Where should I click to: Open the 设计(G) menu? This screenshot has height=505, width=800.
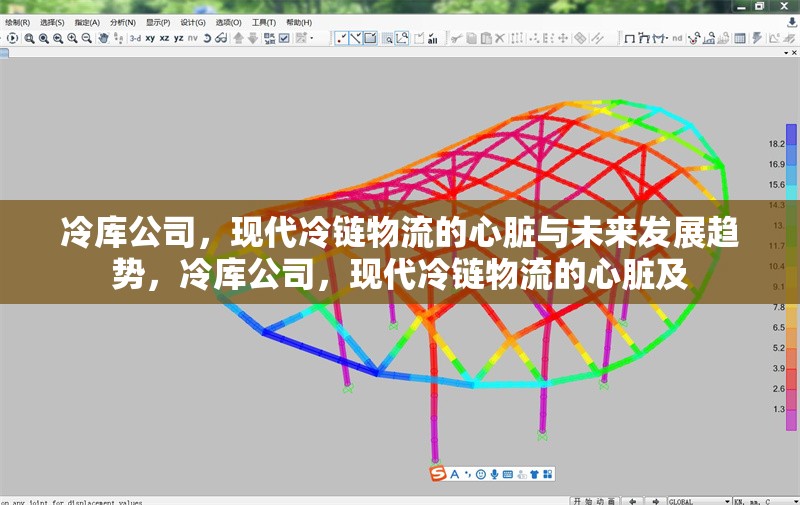(192, 22)
